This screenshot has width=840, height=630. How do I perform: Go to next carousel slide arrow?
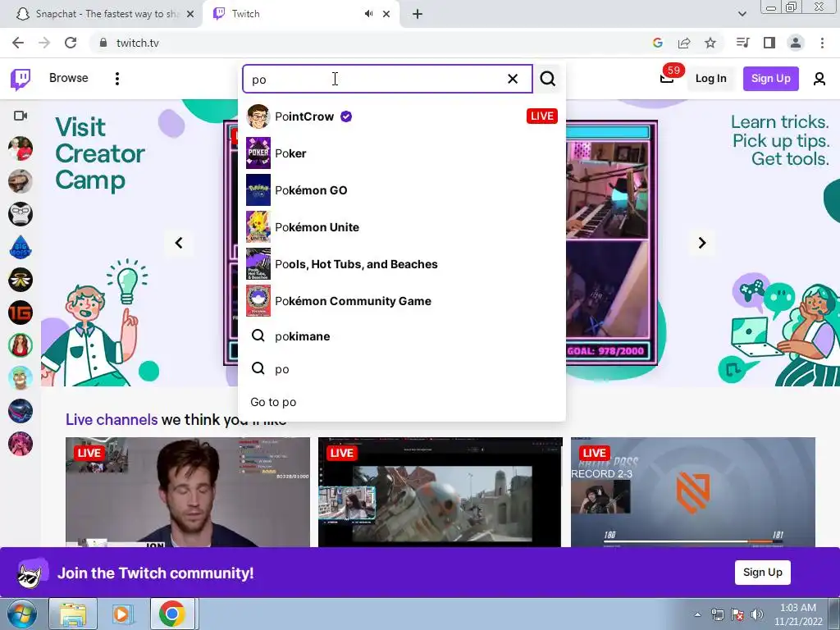click(702, 243)
